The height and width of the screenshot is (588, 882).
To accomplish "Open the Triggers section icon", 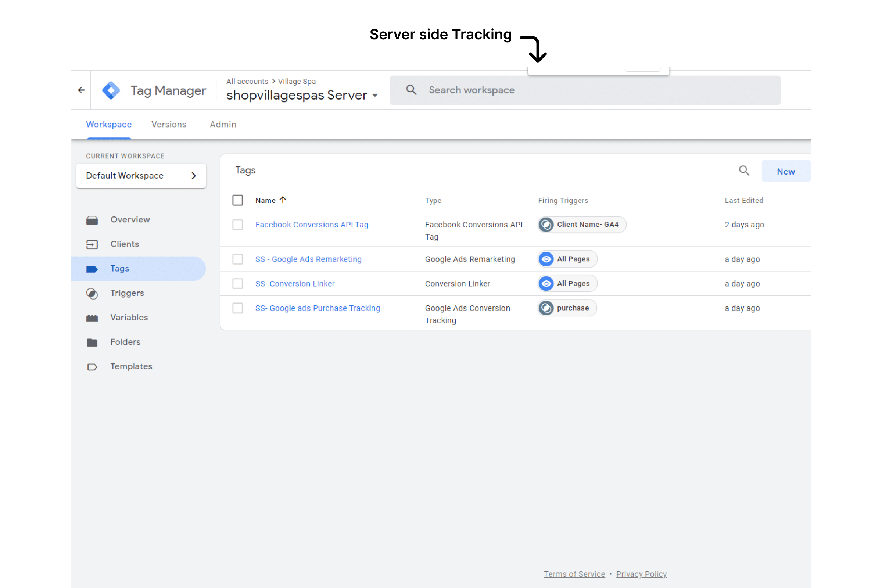I will click(92, 293).
